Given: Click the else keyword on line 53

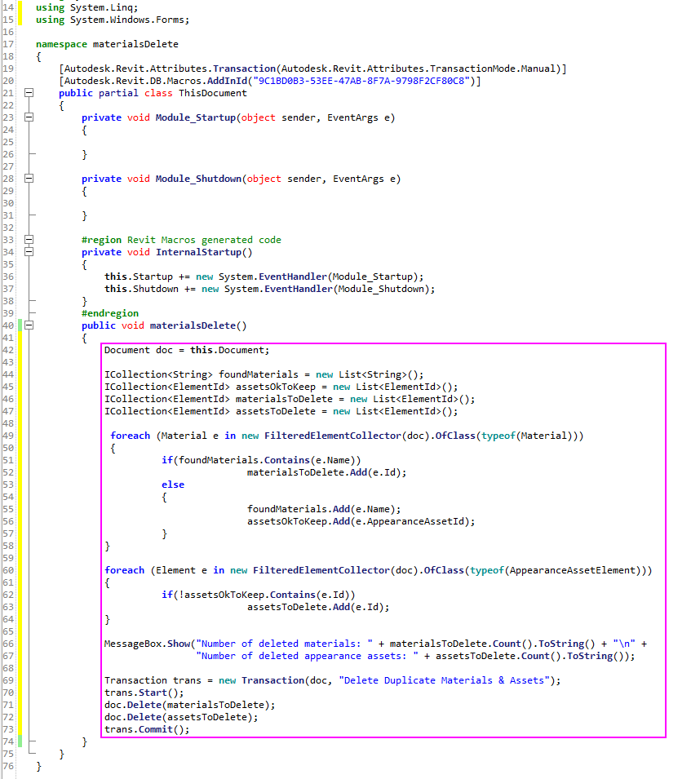Looking at the screenshot, I should click(173, 485).
